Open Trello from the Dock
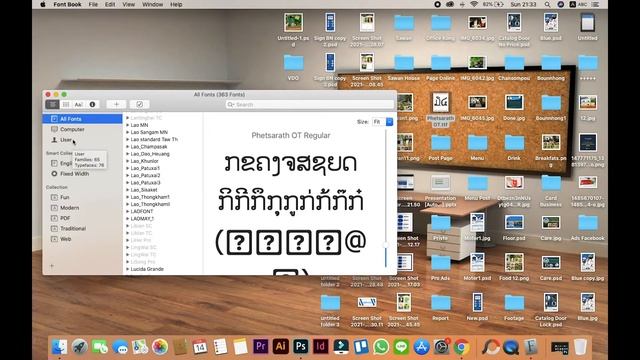Image resolution: width=640 pixels, height=360 pixels. (x=361, y=347)
